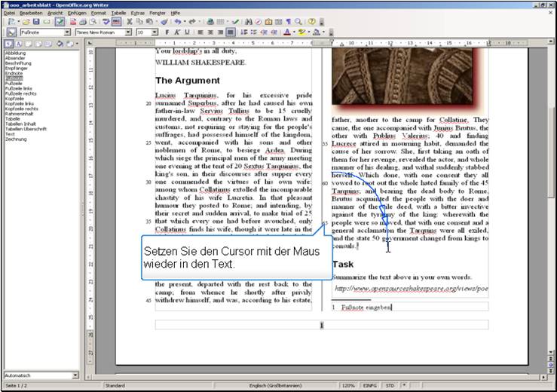Send document as e-mail icon
Image resolution: width=557 pixels, height=392 pixels.
[47, 22]
